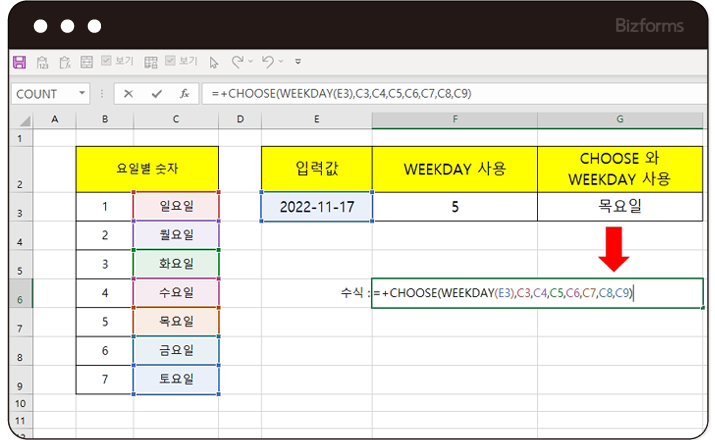Select the result cell 목요일 in column G
The width and height of the screenshot is (715, 440).
tap(620, 207)
